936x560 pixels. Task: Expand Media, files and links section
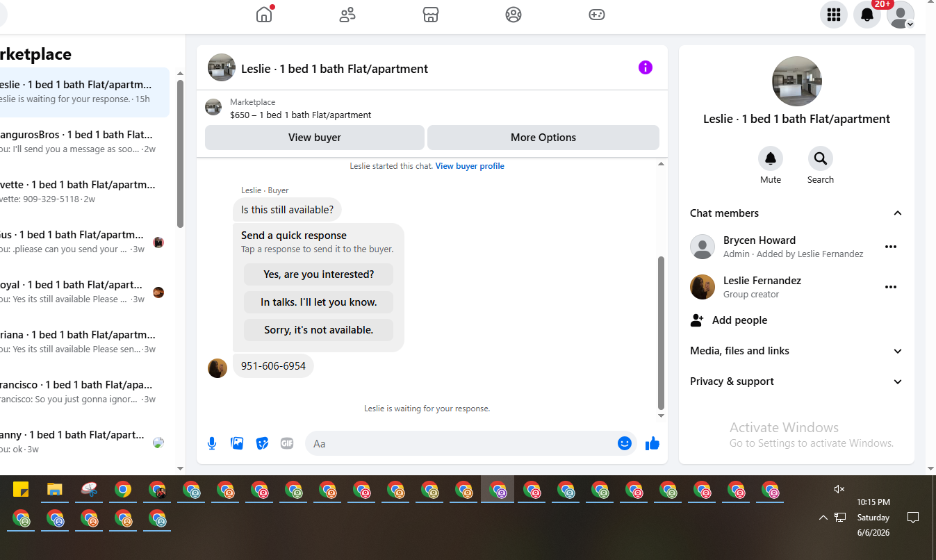[898, 352]
